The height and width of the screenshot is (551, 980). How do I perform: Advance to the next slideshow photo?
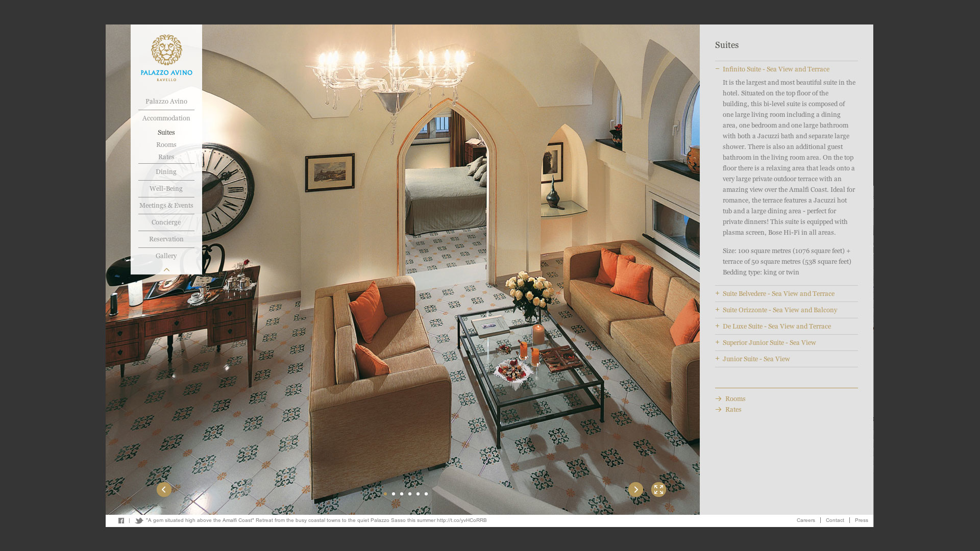(x=635, y=490)
